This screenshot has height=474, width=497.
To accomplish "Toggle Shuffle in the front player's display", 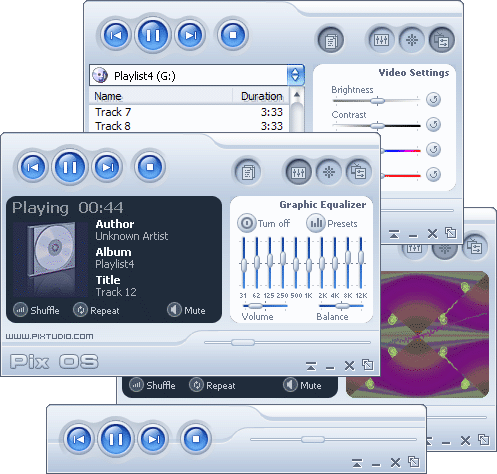I will [36, 310].
